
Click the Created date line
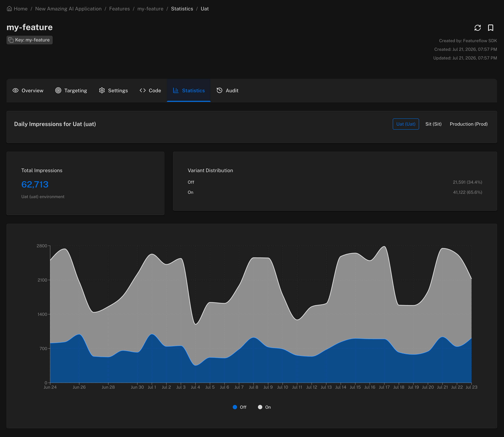(465, 49)
